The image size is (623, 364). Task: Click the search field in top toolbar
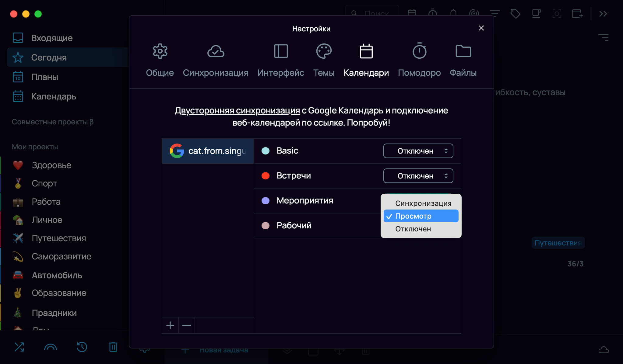coord(372,11)
